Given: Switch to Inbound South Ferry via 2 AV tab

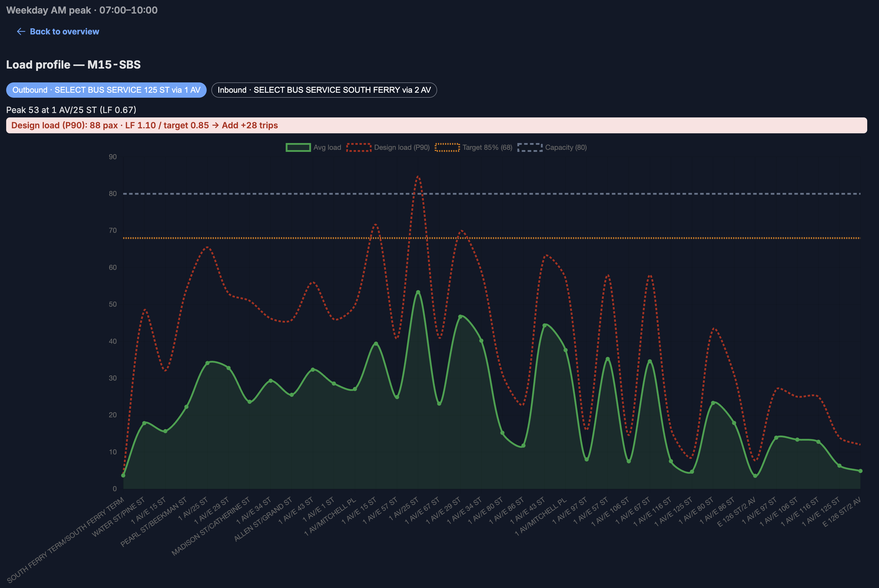Looking at the screenshot, I should pos(324,90).
